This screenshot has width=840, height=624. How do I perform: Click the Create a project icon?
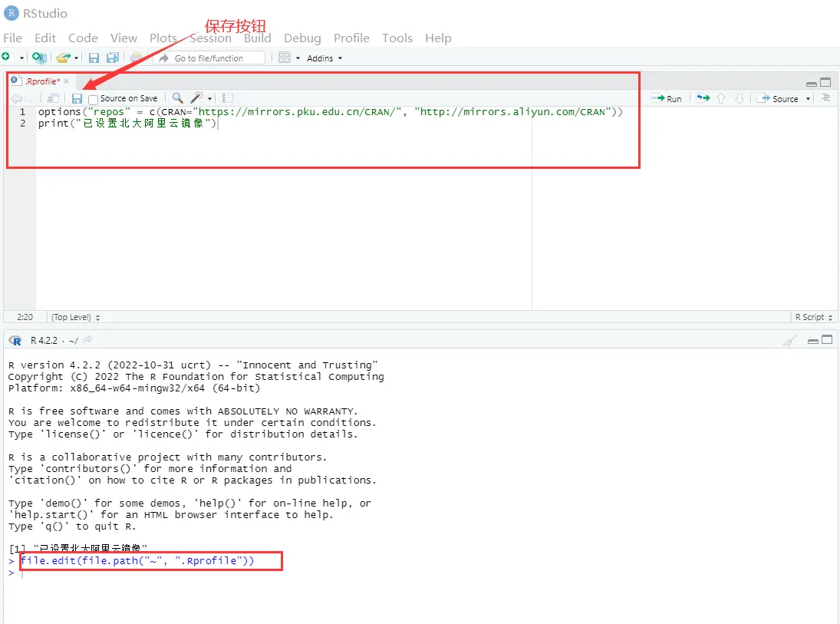tap(39, 58)
